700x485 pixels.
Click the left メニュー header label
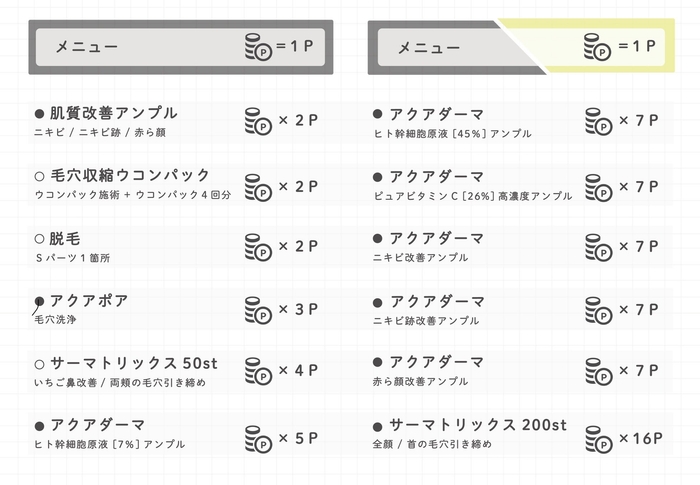click(x=87, y=47)
